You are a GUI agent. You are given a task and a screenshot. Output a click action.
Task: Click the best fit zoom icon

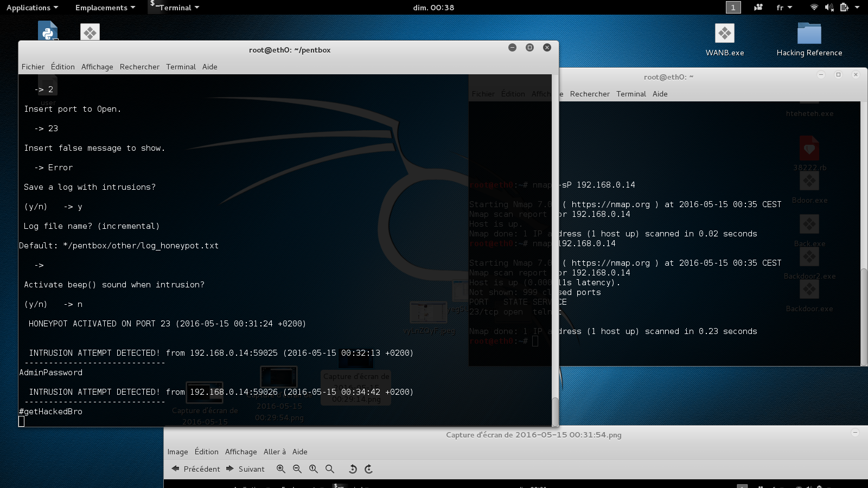[x=329, y=469]
